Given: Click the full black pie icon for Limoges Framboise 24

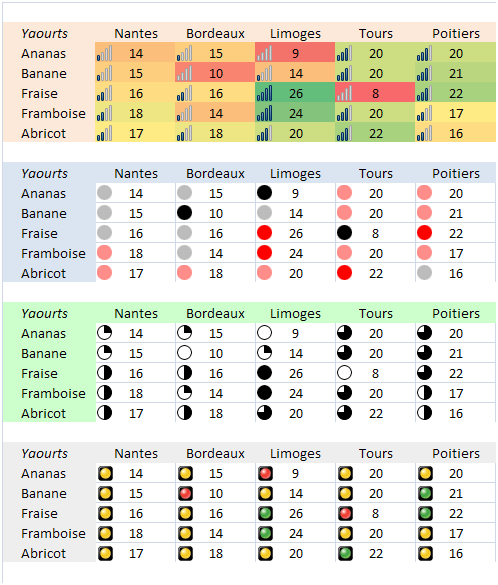Looking at the screenshot, I should coord(264,393).
